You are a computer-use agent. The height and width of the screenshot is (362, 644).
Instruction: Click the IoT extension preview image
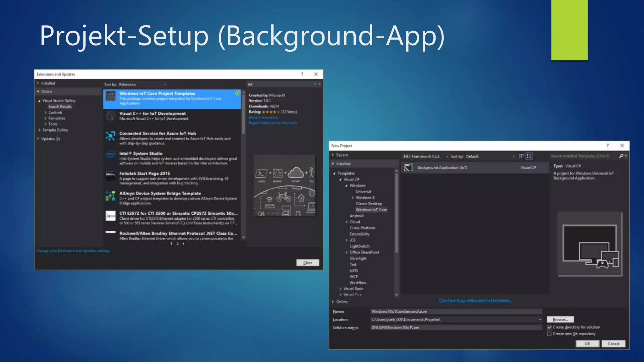[285, 185]
